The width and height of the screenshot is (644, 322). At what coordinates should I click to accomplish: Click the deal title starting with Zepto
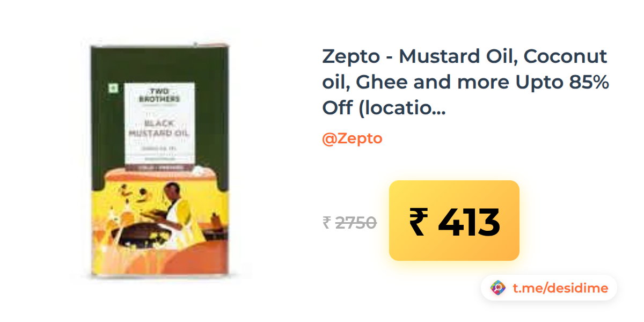tap(465, 82)
